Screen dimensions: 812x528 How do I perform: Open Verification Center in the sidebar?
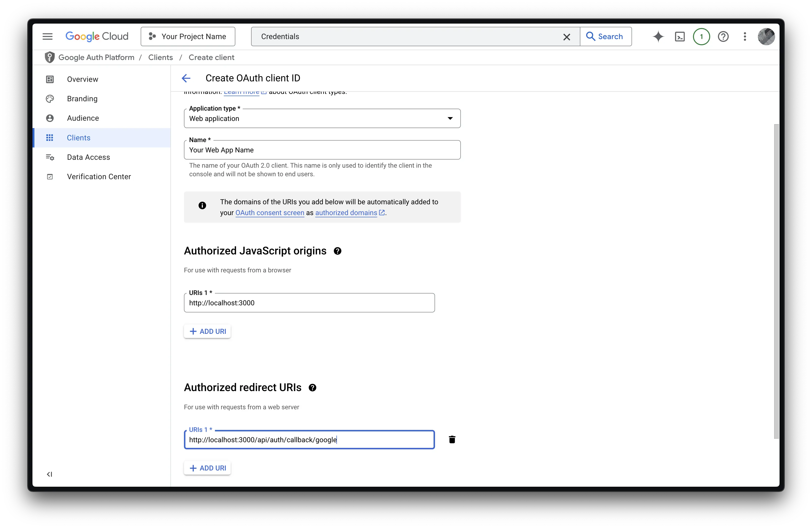click(x=102, y=177)
